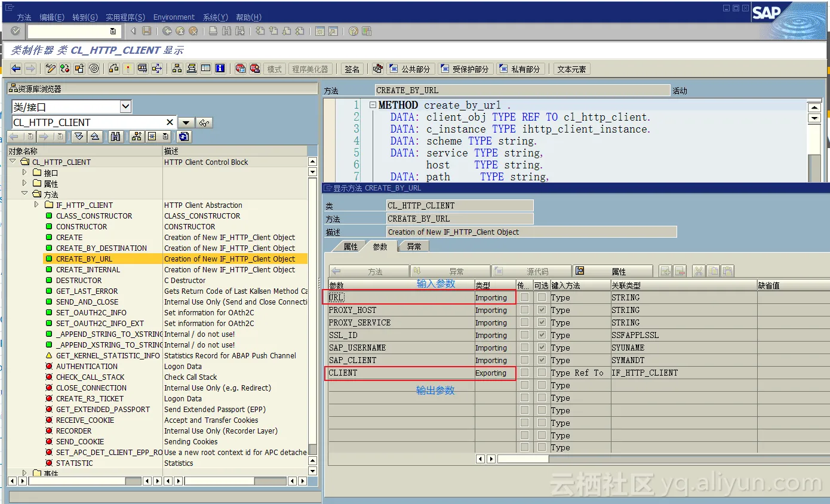Click the 公共部分 button
Viewport: 830px width, 504px height.
pyautogui.click(x=410, y=69)
